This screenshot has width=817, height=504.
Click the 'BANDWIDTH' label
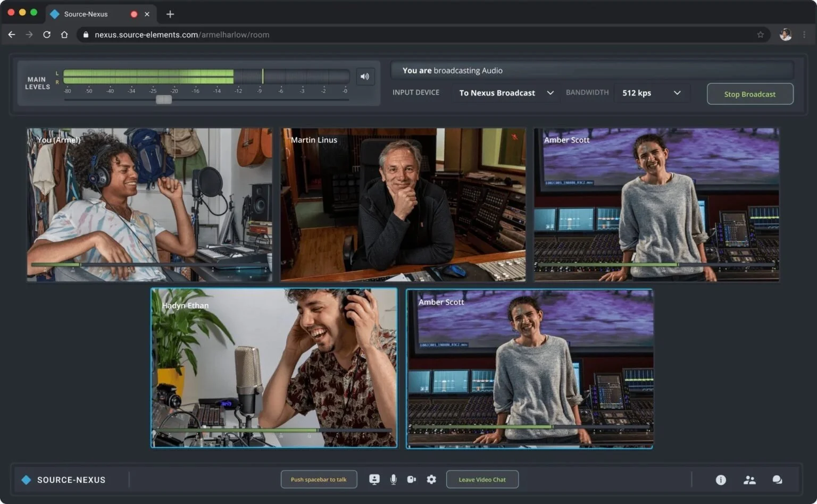pyautogui.click(x=587, y=93)
